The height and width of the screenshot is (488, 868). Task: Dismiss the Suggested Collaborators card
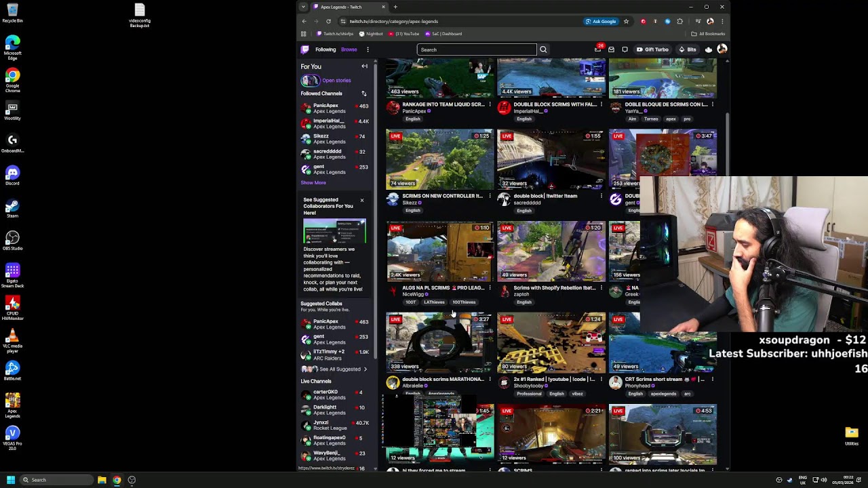[361, 201]
